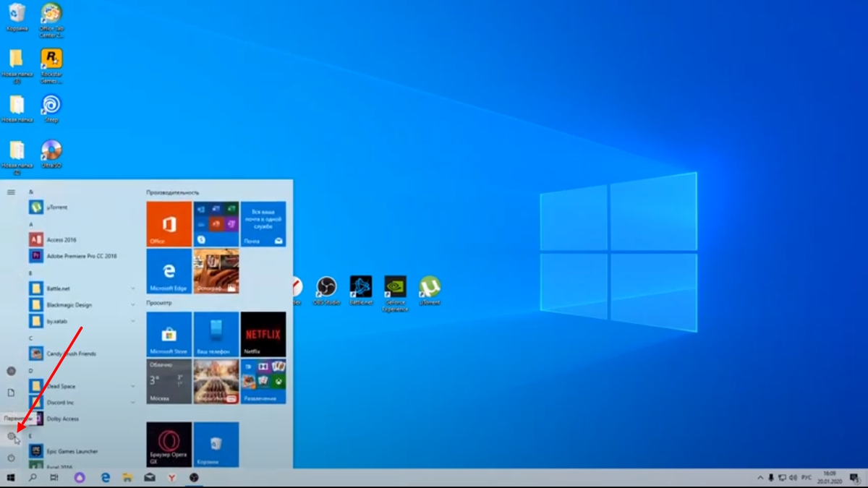Viewport: 868px width, 488px height.
Task: Select the µTorrent desktop shortcut
Action: tap(430, 291)
